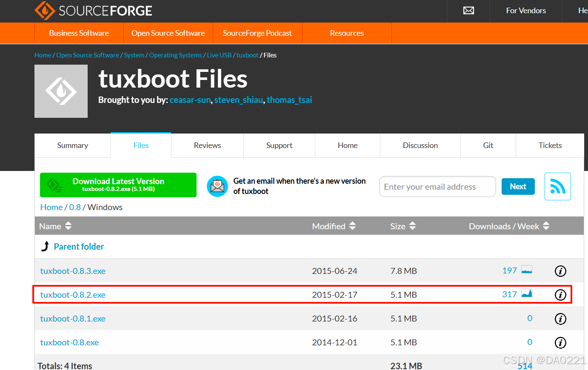This screenshot has height=370, width=588.
Task: Open download stats chart for tuxboot-0.8.3.exe
Action: coord(527,270)
